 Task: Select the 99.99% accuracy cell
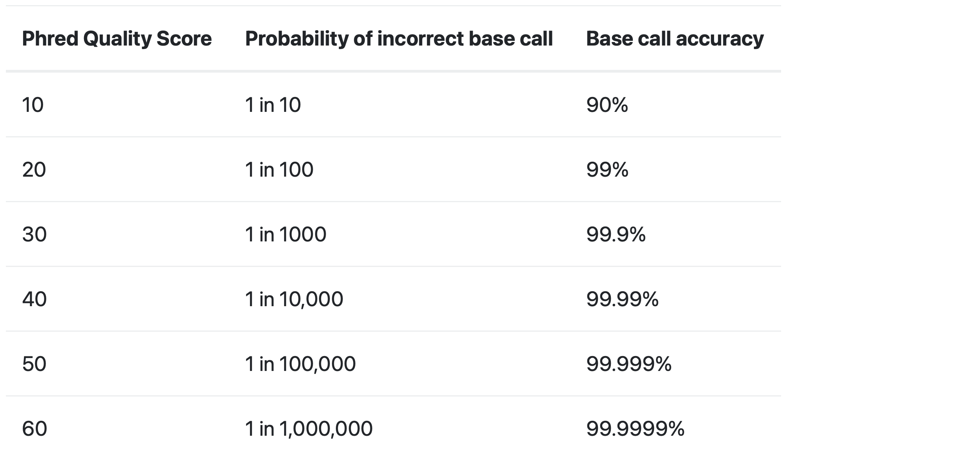(622, 299)
